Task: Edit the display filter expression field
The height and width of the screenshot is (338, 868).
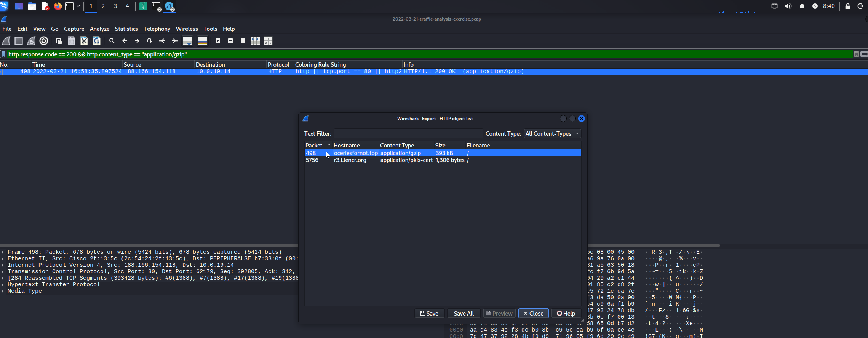Action: [430, 54]
